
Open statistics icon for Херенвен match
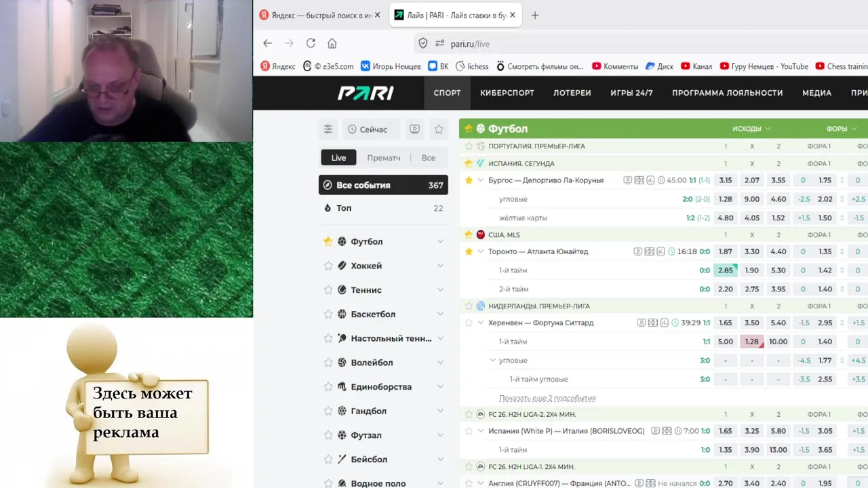pyautogui.click(x=665, y=323)
